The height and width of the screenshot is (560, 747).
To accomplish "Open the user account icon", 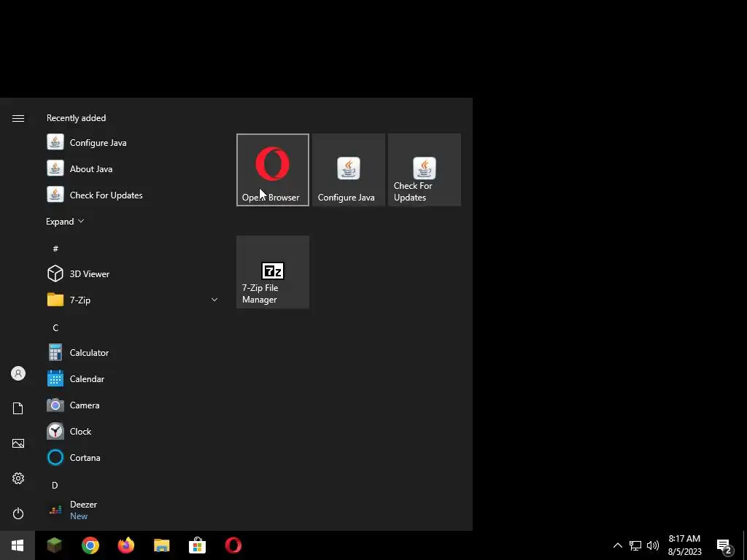I will (18, 373).
